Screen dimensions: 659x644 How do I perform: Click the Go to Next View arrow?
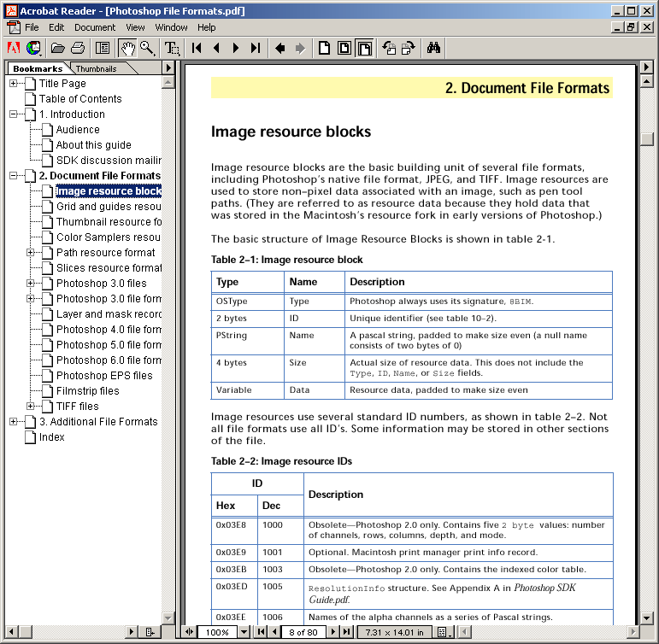tap(300, 49)
